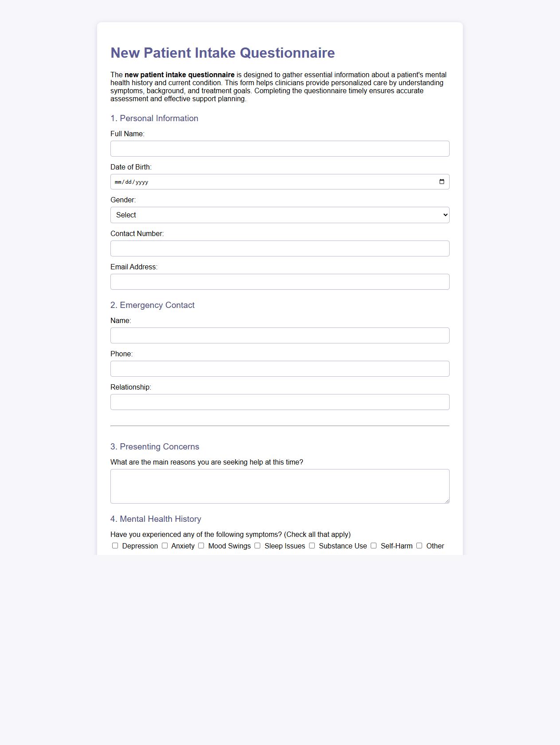
Task: Click the Full Name input field
Action: pyautogui.click(x=279, y=148)
